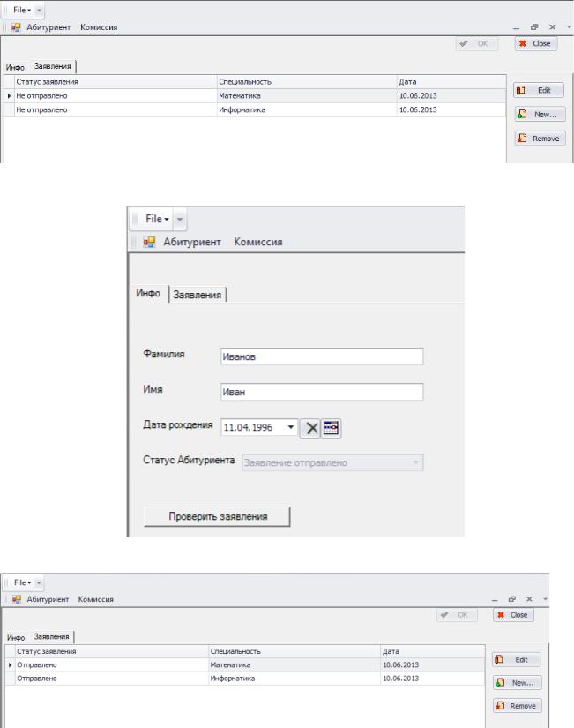
Task: Click Абитуриент menu in middle window
Action: pyautogui.click(x=191, y=242)
